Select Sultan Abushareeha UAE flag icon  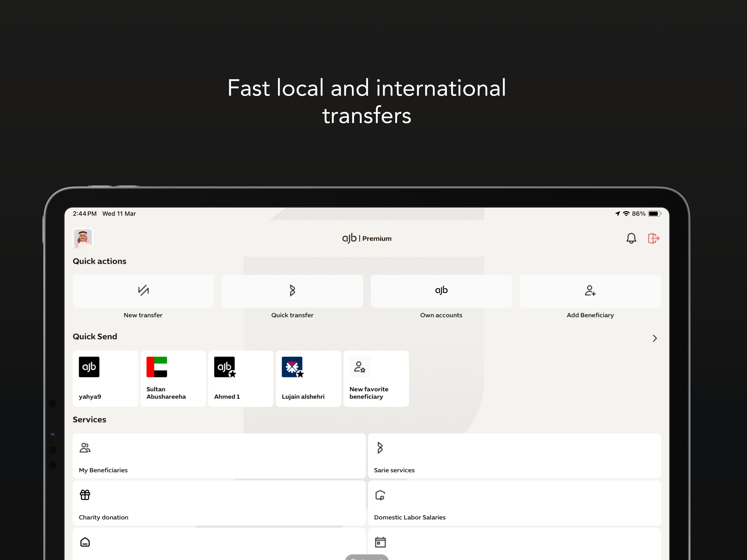pyautogui.click(x=157, y=367)
